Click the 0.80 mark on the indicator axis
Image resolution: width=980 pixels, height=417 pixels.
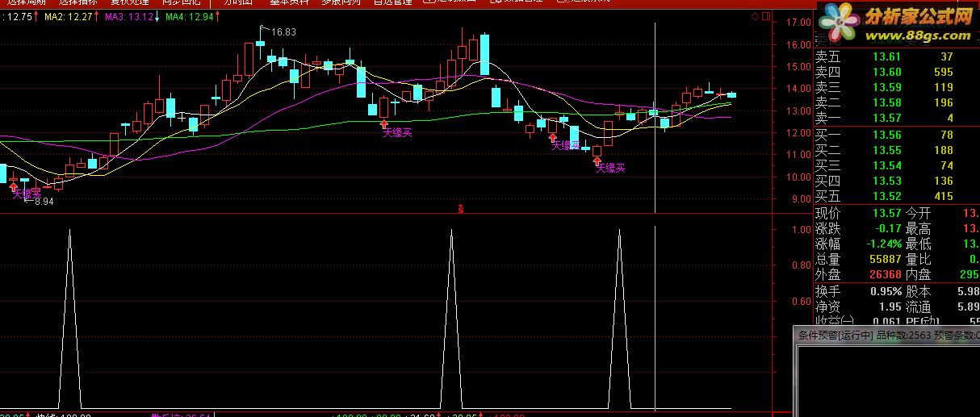pos(802,265)
